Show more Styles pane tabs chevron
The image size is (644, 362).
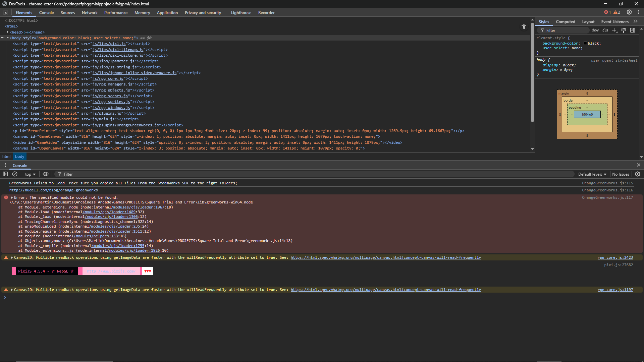[636, 21]
